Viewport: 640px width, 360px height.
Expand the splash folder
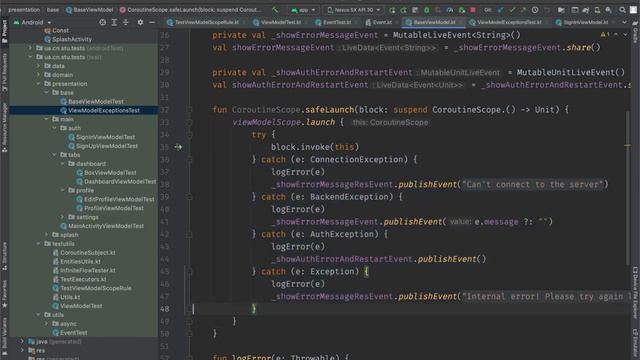tap(47, 235)
